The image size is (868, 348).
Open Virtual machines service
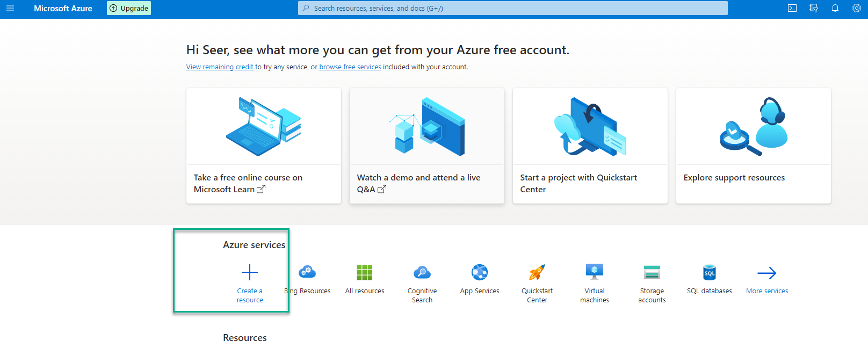(595, 273)
